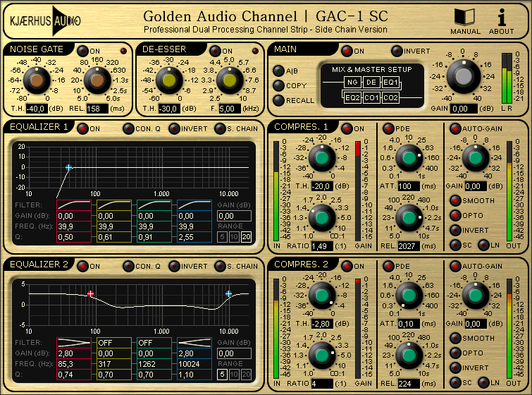Screen dimensions: 532x395
Task: Open Equalizer 2 green band OFF filter selector
Action: coord(154,343)
